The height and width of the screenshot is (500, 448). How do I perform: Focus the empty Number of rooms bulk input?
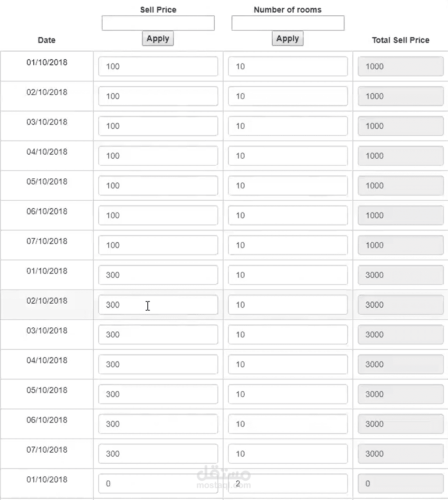click(288, 23)
